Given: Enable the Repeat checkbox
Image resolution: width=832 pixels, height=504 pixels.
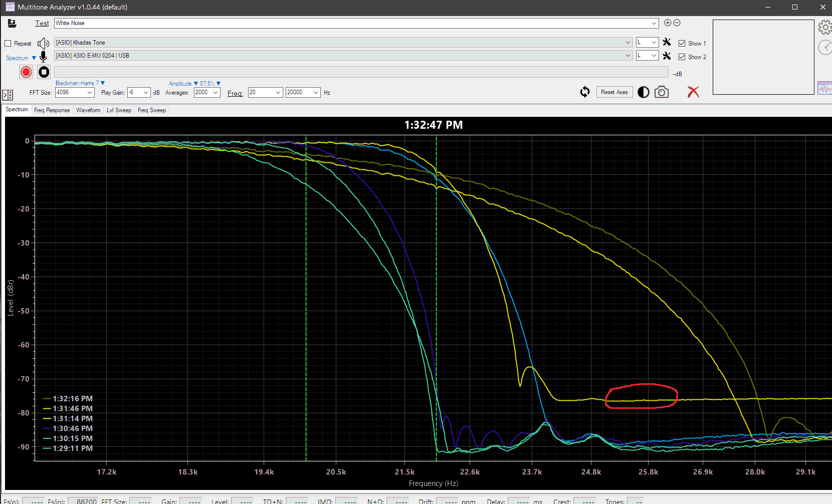Looking at the screenshot, I should tap(8, 44).
